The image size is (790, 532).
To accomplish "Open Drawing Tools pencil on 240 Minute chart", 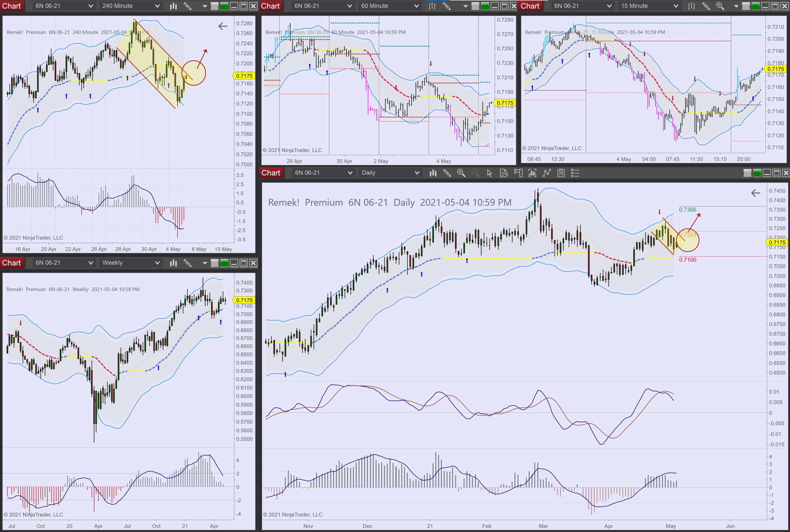I will pyautogui.click(x=187, y=6).
